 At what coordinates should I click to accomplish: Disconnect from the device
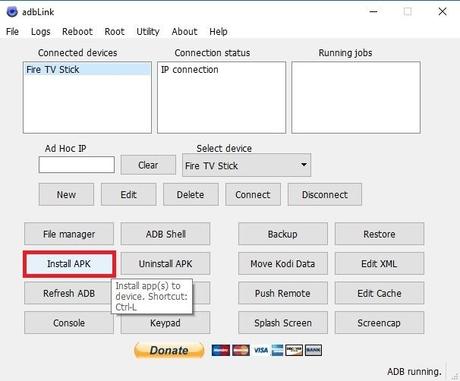point(325,194)
